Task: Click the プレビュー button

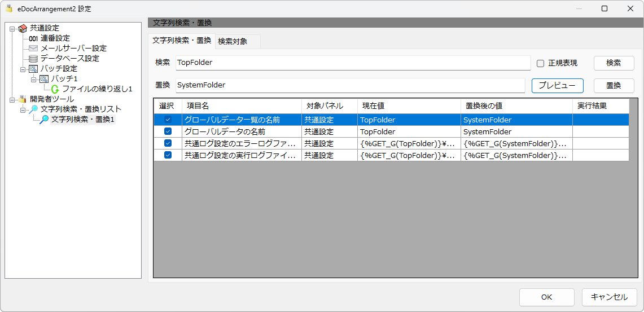Action: click(558, 86)
